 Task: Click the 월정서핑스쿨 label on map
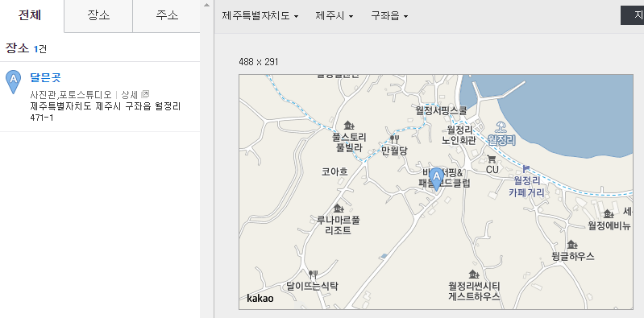441,110
